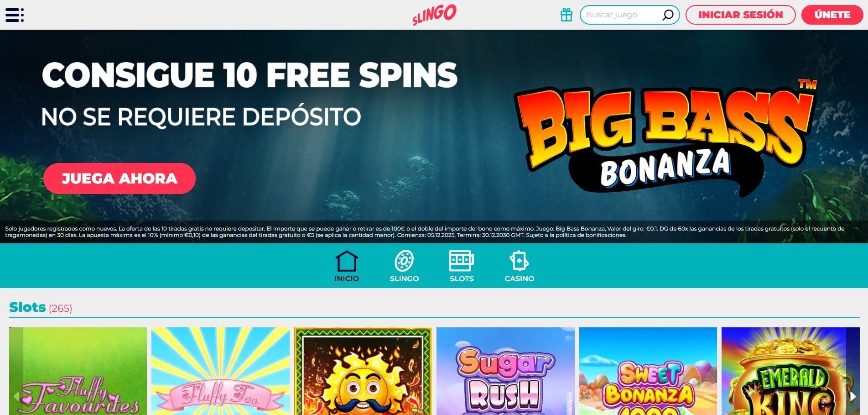Open the Fluffy Favourites game thumbnail
The width and height of the screenshot is (868, 415).
78,371
